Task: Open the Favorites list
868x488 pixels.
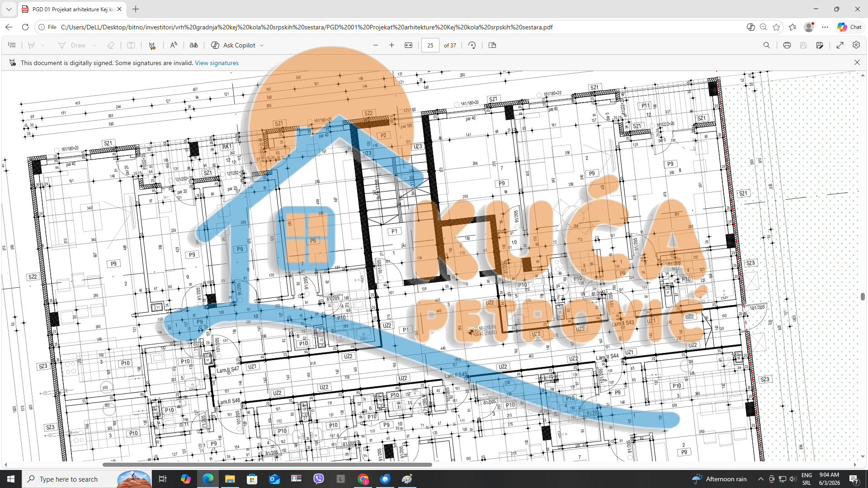Action: 793,27
